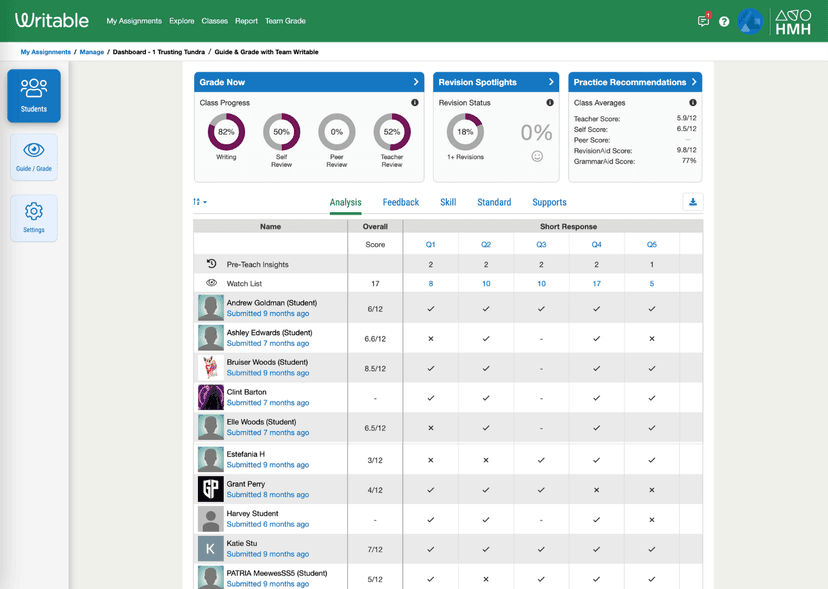Open the sort order dropdown
Image resolution: width=828 pixels, height=589 pixels.
[x=200, y=202]
